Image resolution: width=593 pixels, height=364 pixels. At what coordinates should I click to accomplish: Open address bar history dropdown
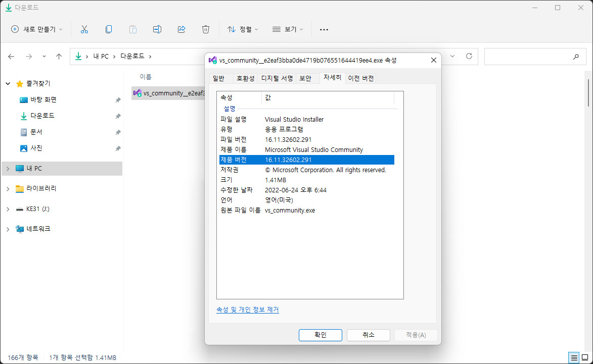452,56
